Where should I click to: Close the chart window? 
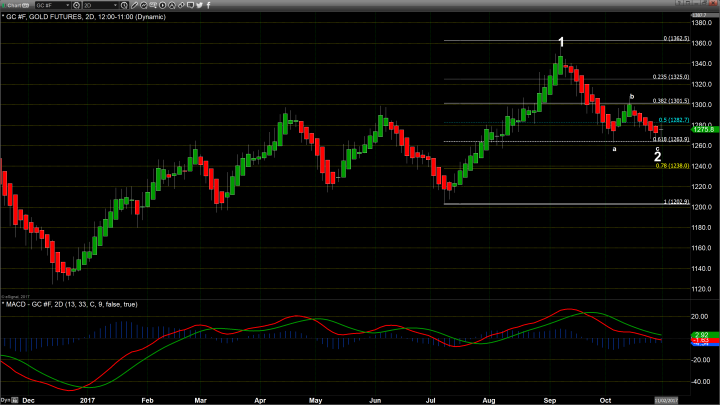(x=713, y=3)
